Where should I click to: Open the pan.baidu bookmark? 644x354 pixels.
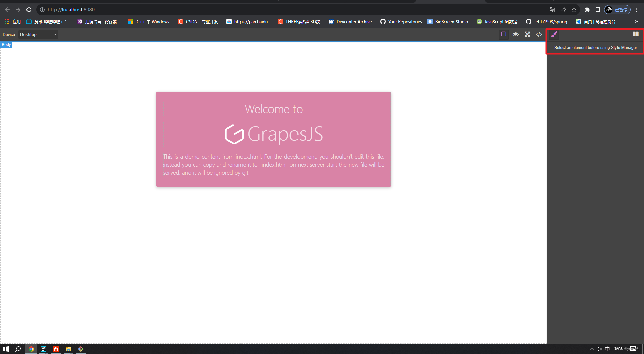coord(249,21)
